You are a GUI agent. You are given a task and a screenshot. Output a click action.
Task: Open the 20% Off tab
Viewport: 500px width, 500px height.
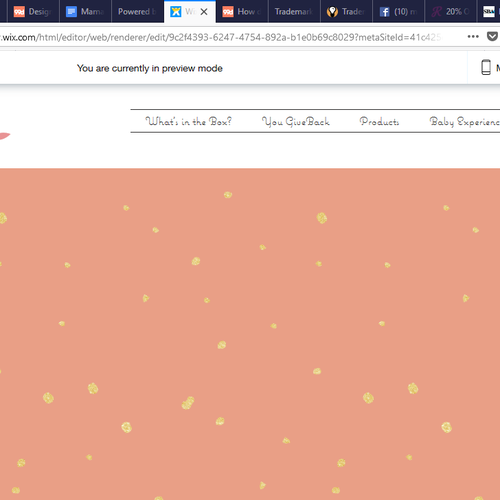[x=451, y=12]
